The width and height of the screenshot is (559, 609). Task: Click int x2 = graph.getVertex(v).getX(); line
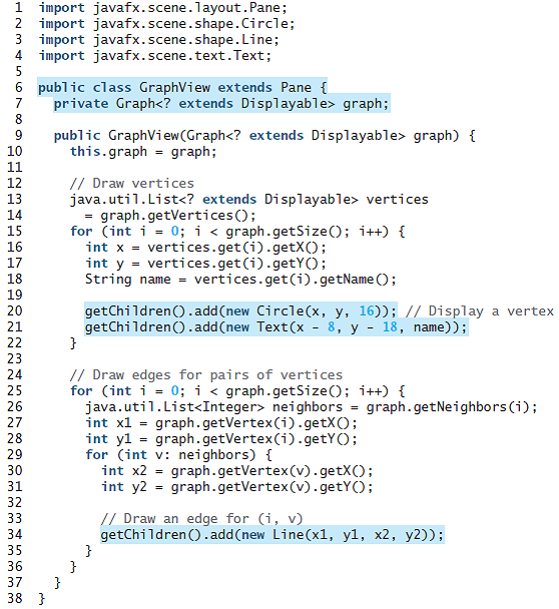(237, 471)
